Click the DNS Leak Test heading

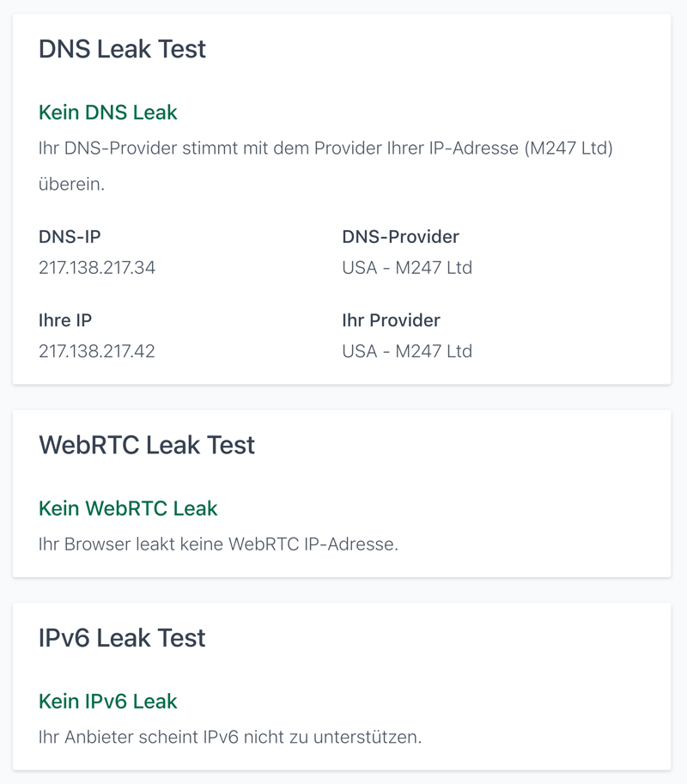122,49
